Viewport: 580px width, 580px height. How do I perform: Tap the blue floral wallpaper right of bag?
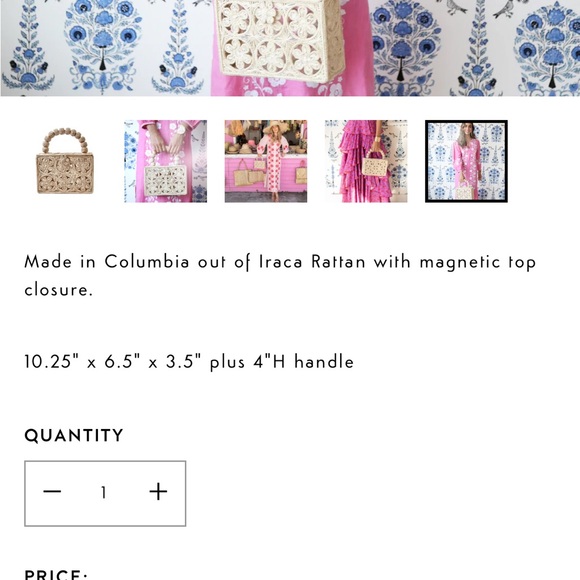[477, 48]
